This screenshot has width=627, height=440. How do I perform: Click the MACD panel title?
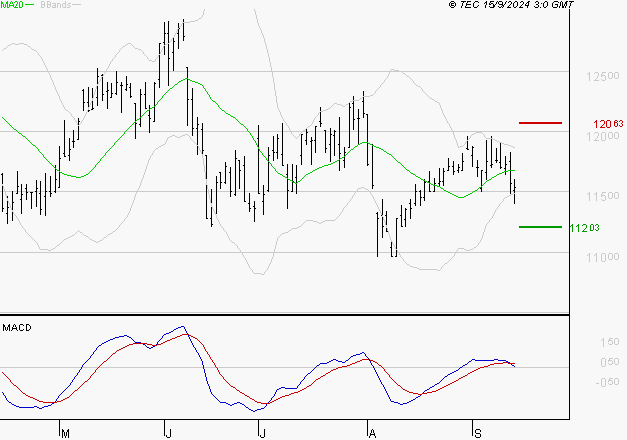coord(17,328)
